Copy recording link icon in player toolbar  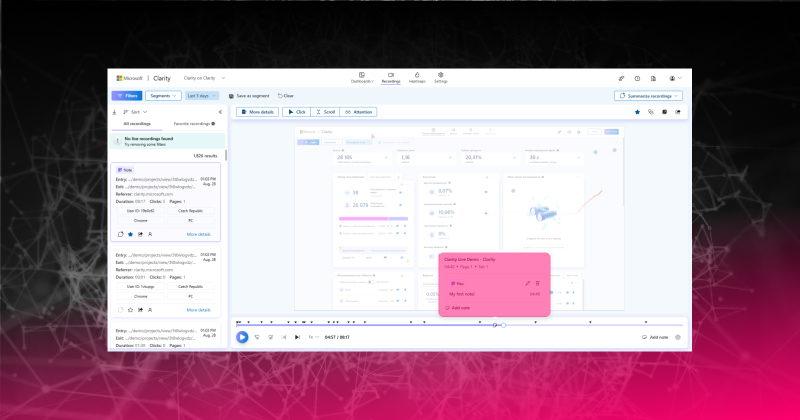click(651, 112)
